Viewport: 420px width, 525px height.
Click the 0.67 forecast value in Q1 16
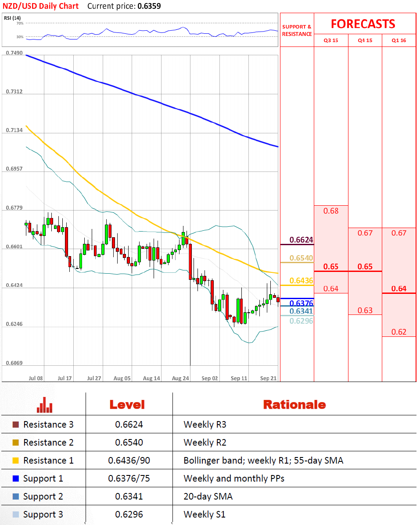[399, 233]
